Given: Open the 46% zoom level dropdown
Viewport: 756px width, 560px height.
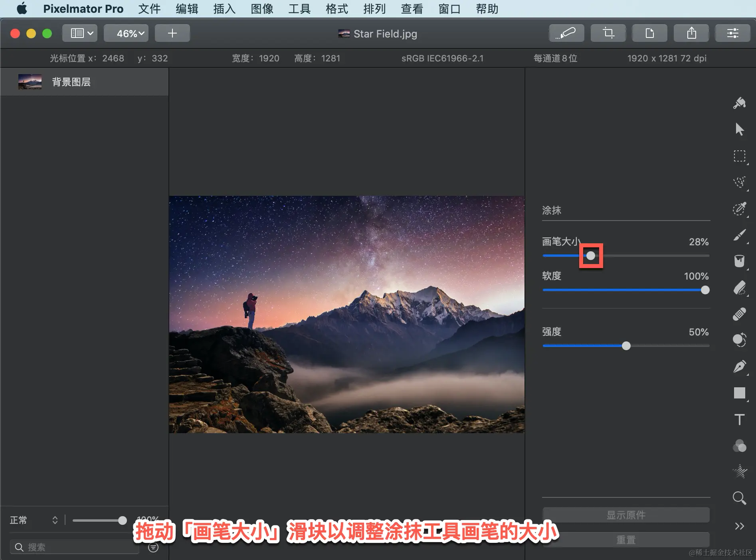Looking at the screenshot, I should pyautogui.click(x=126, y=33).
